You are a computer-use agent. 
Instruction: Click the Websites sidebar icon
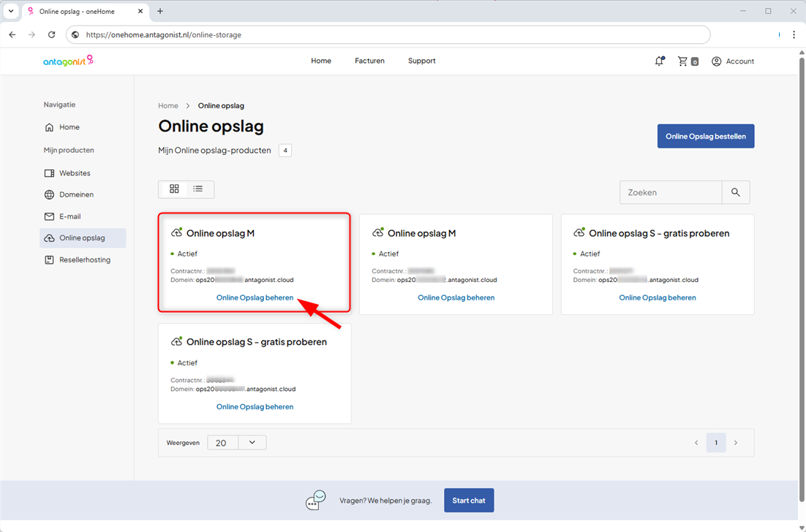tap(49, 174)
